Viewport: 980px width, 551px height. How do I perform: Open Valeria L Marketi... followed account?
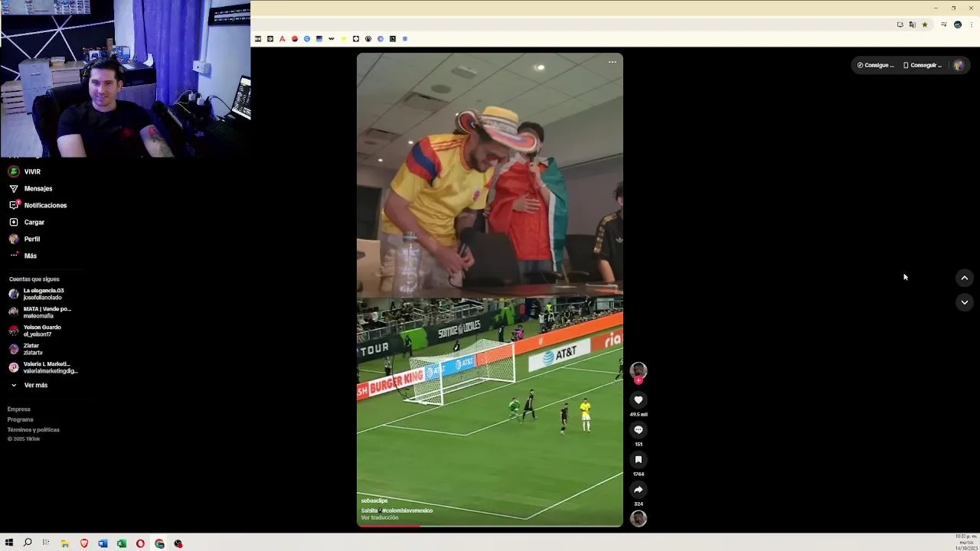click(43, 367)
